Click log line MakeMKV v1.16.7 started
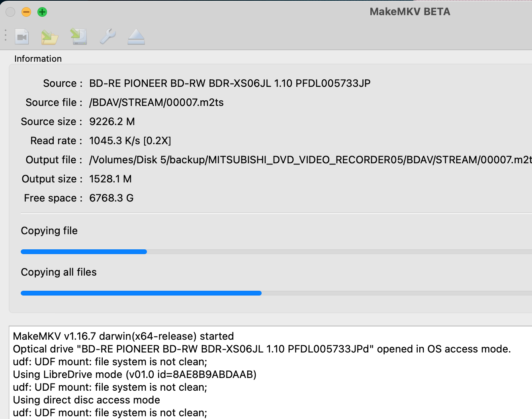 [123, 336]
